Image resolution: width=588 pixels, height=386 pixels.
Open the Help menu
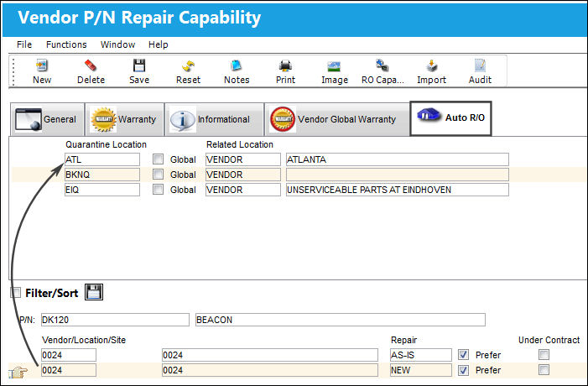(158, 44)
